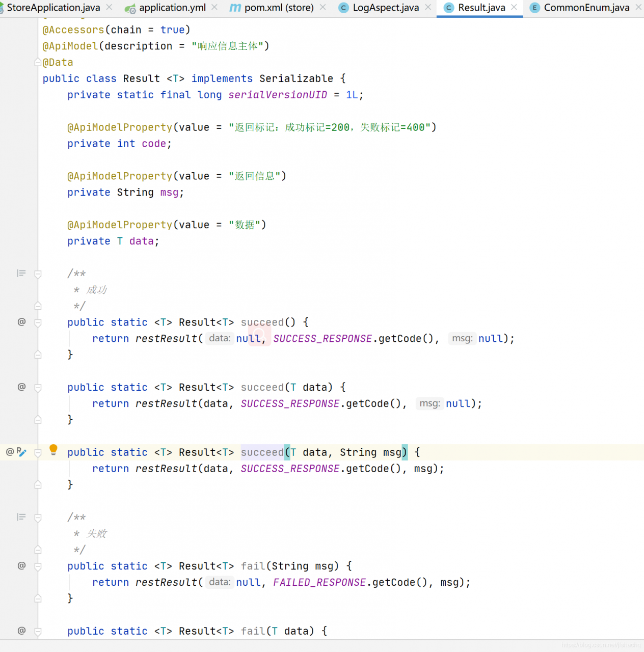
Task: Close the StoreApplication.java tab
Action: [109, 7]
